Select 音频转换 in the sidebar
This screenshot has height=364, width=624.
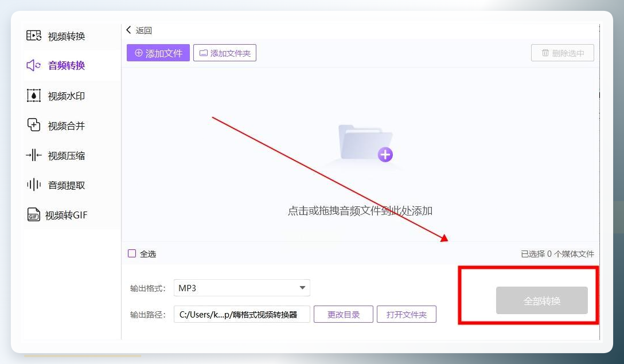72,65
